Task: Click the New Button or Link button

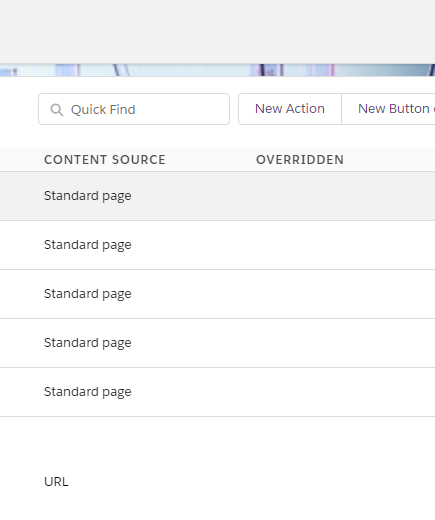Action: coord(388,109)
